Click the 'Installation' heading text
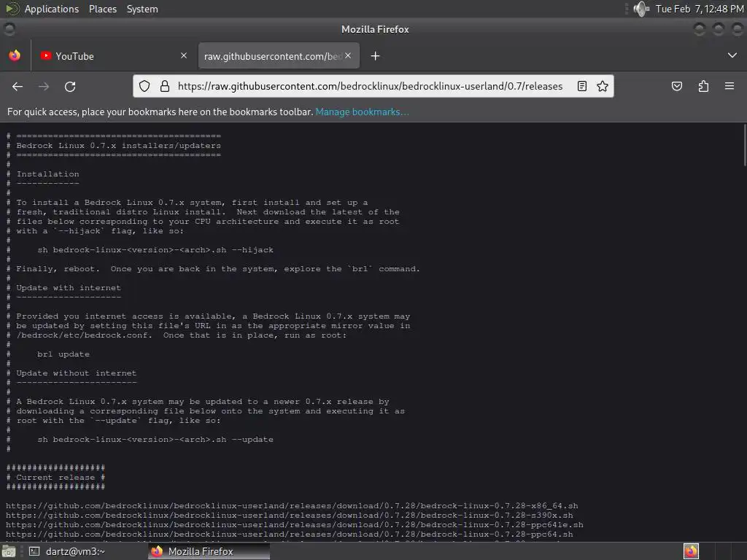Image resolution: width=747 pixels, height=560 pixels. (x=47, y=174)
